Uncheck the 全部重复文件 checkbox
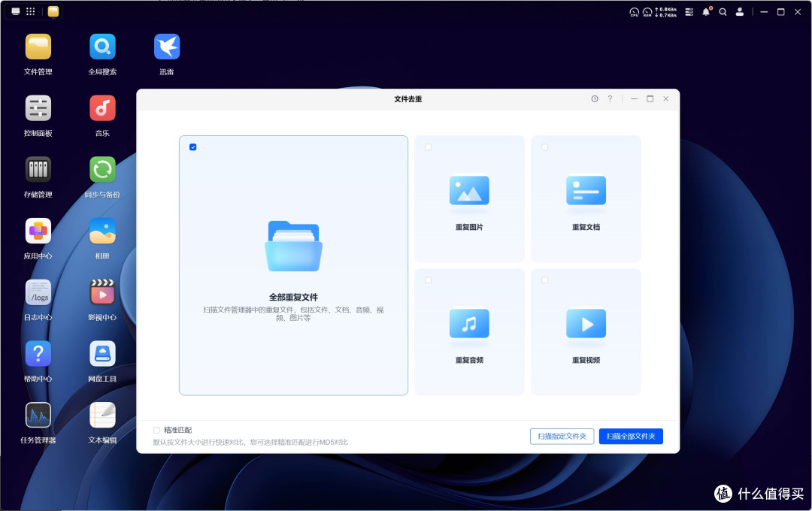 [193, 147]
